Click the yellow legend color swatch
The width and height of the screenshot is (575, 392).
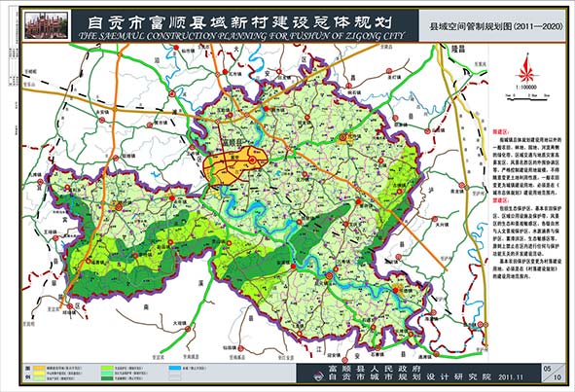pyautogui.click(x=40, y=373)
